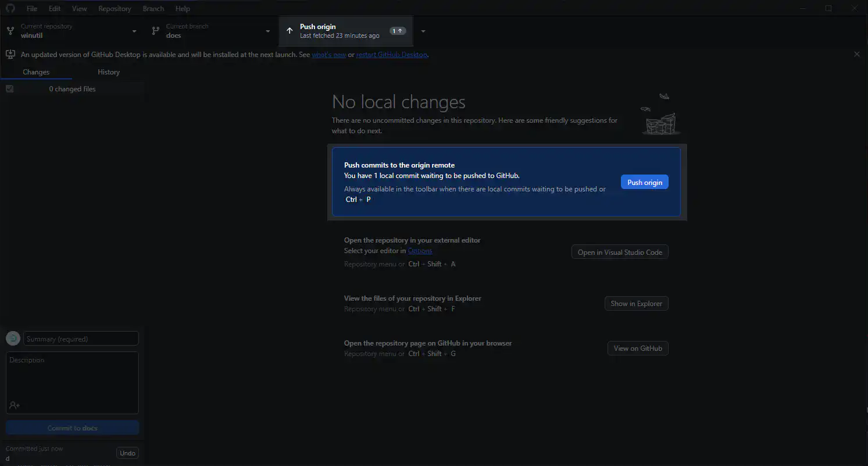Open the what's new link
This screenshot has height=466, width=868.
pyautogui.click(x=328, y=55)
